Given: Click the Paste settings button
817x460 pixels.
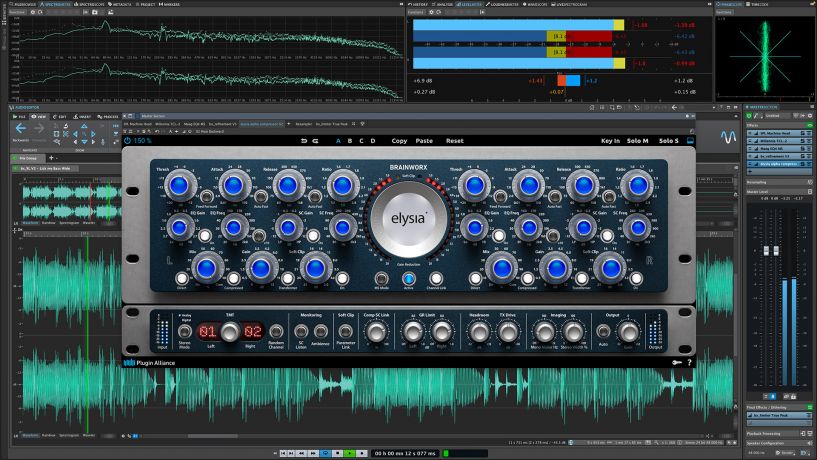Looking at the screenshot, I should coord(424,141).
